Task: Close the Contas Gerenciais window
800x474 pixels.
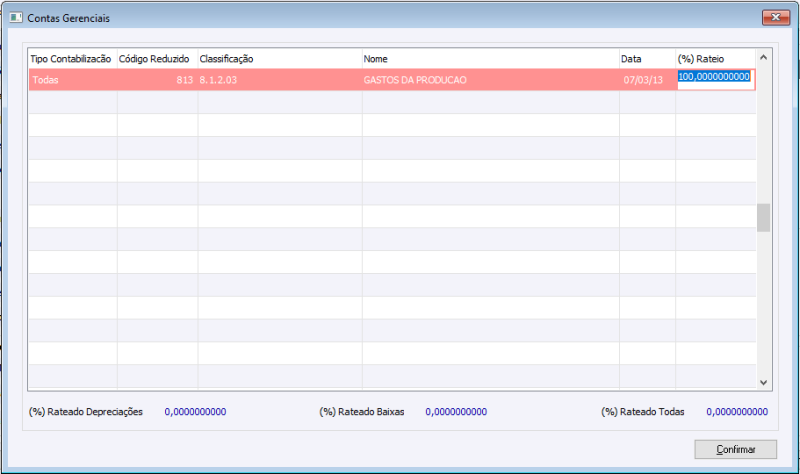Action: tap(776, 17)
